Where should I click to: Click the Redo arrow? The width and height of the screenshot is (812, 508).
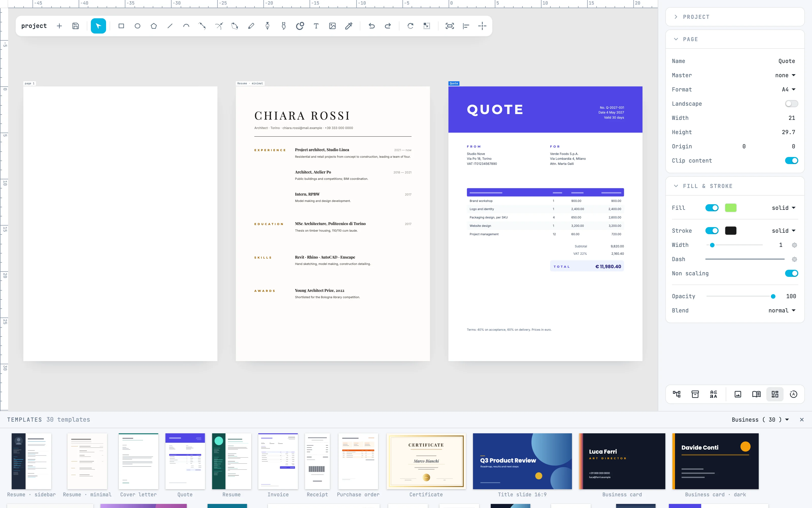click(x=387, y=26)
